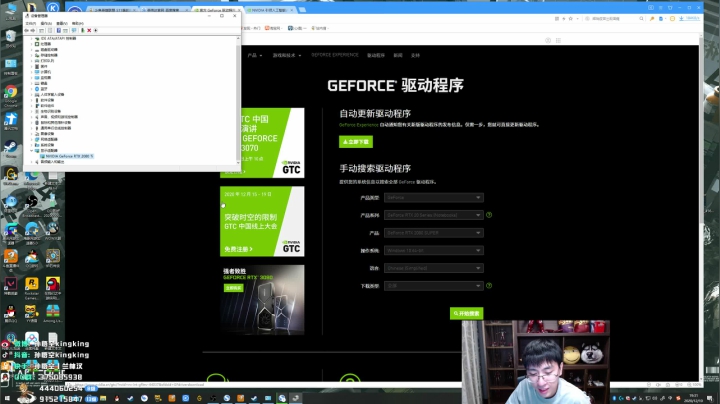
Task: Select the 监视器 category in Device Manager
Action: click(x=43, y=78)
